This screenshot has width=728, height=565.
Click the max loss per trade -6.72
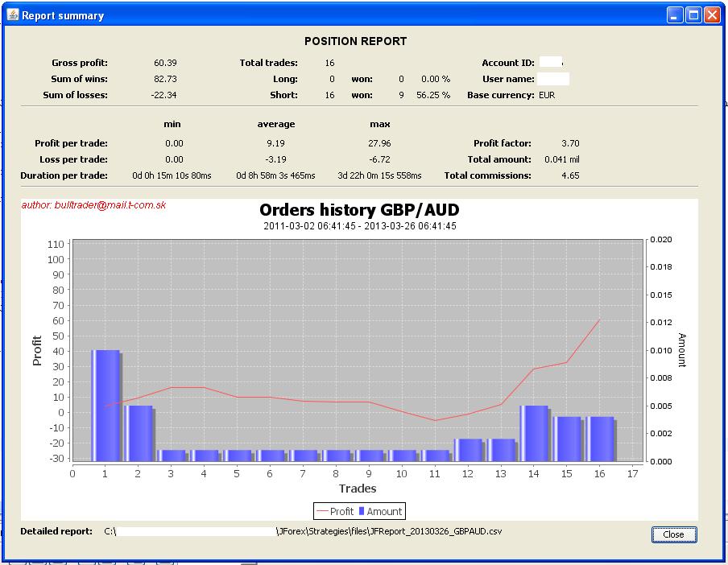tap(379, 159)
